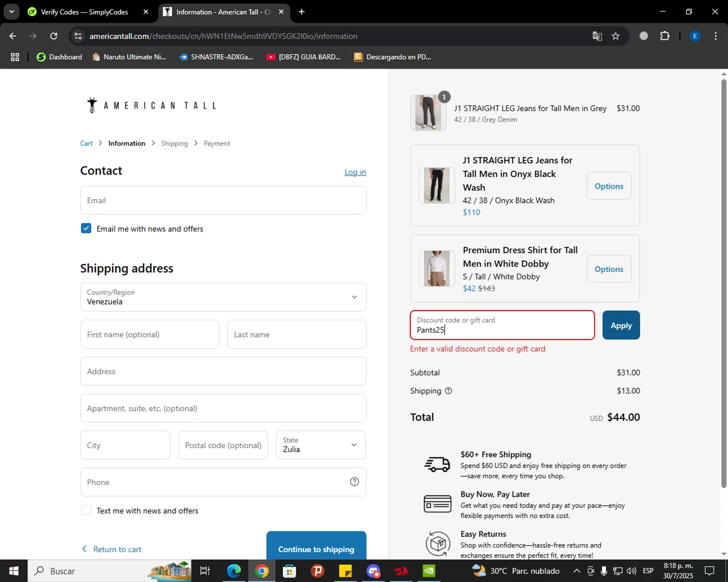
Task: Click the volume speaker tray icon
Action: click(x=631, y=571)
